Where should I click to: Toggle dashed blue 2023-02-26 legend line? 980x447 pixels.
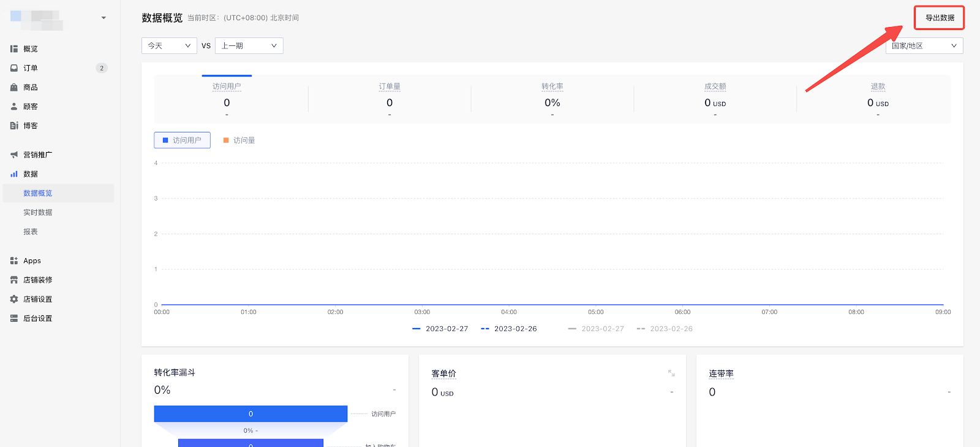pos(508,329)
